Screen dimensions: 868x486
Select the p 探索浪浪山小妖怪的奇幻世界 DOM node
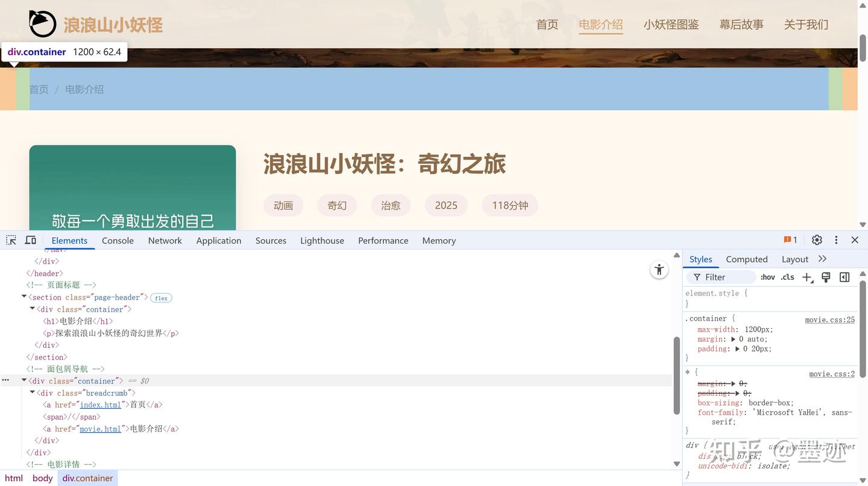click(x=111, y=333)
